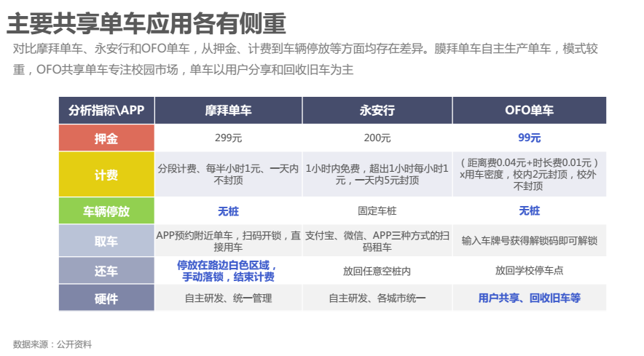Click the 取车 row label
Screen dimensions: 644x356
(106, 241)
